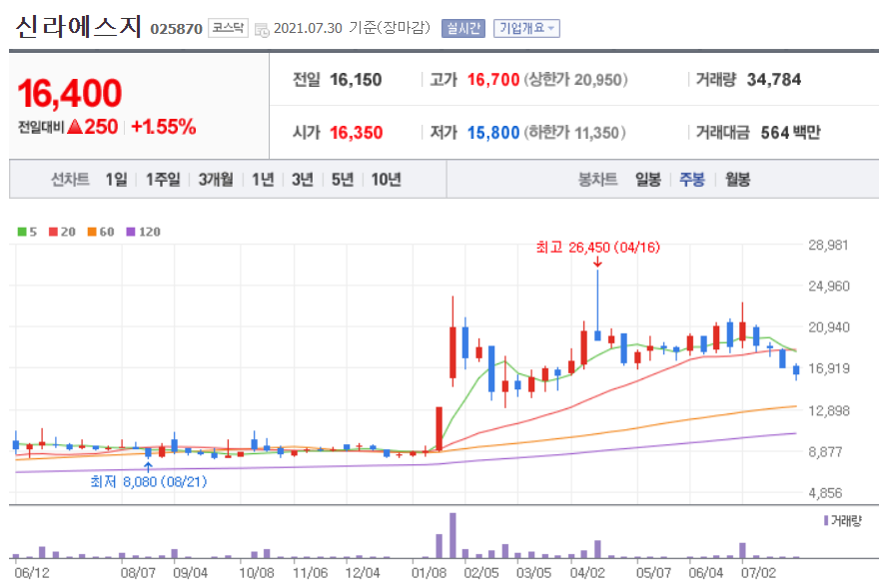Click the 28,981 price axis label
The width and height of the screenshot is (879, 588).
(x=828, y=245)
